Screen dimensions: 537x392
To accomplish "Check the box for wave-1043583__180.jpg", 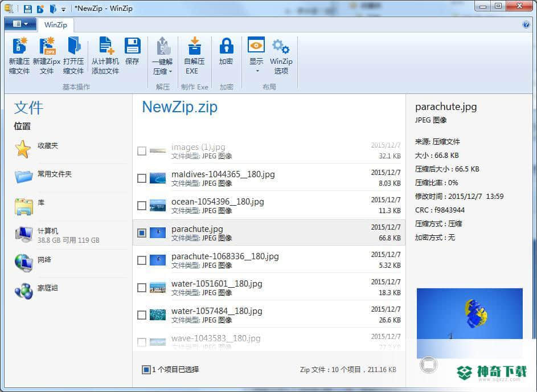I will coord(141,342).
